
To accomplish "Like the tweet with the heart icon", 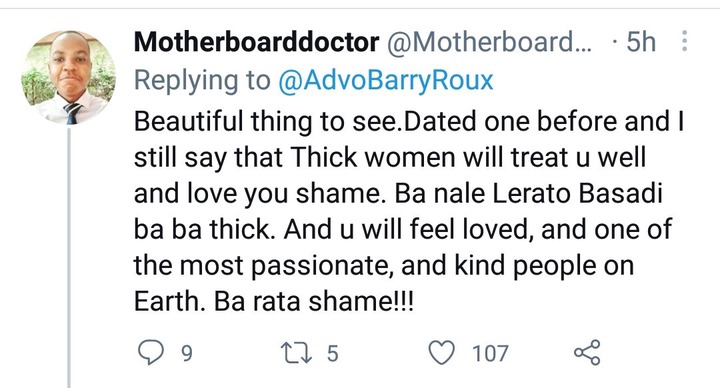I will [x=441, y=353].
